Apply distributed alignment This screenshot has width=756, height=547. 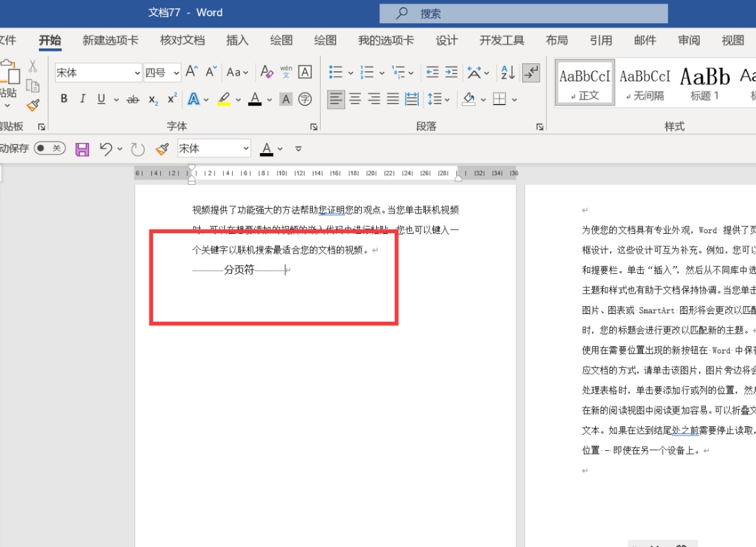412,99
